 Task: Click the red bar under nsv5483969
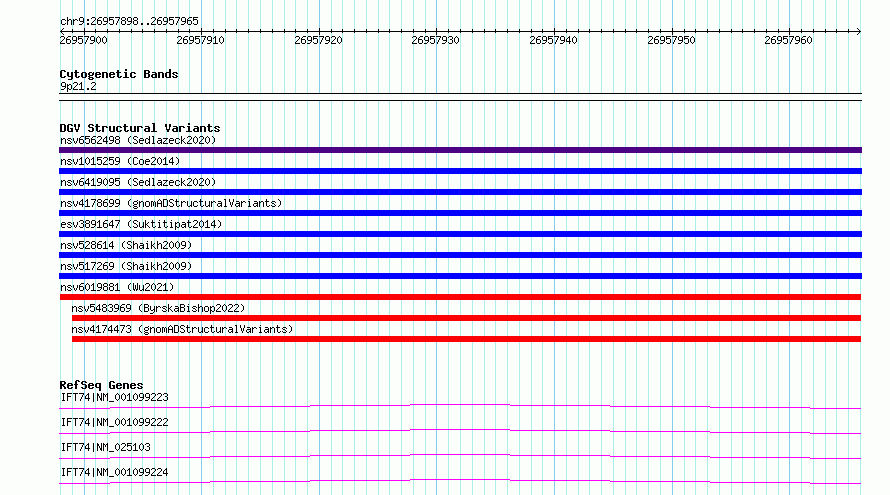pos(466,318)
